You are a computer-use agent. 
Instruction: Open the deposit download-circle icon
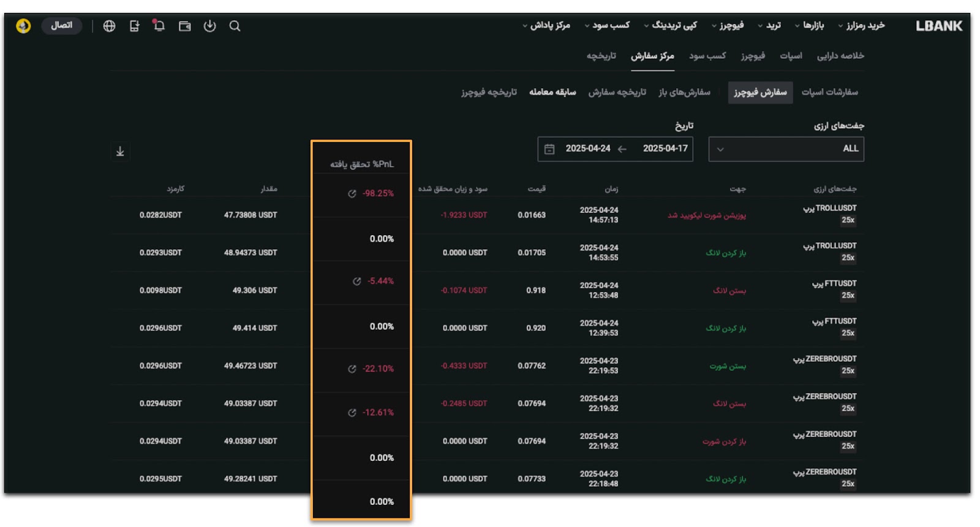(x=209, y=26)
